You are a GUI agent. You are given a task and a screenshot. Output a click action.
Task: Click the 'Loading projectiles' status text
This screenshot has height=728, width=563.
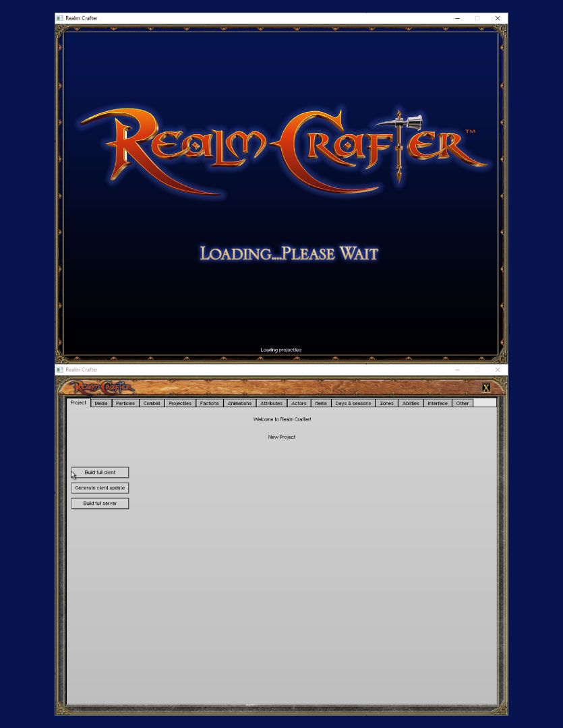(281, 350)
